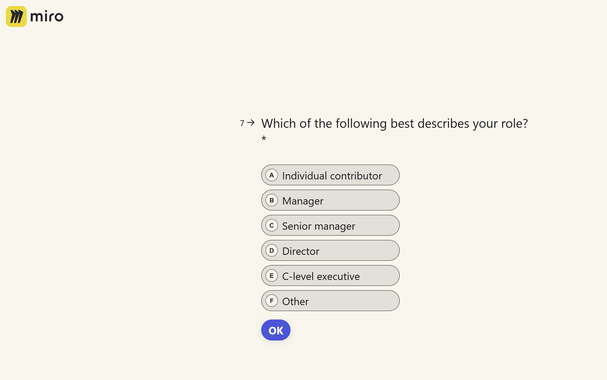Select the Individual contributor option
607x380 pixels.
(x=330, y=175)
